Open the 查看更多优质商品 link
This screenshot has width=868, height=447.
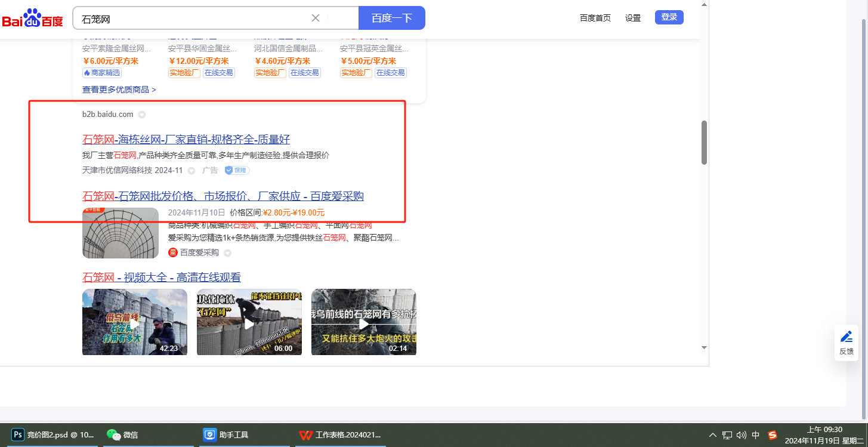tap(119, 90)
